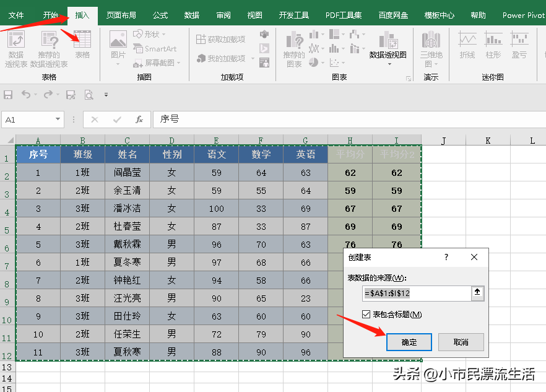Select cell containing 阎晶莹
This screenshot has height=392, width=546.
[x=127, y=173]
